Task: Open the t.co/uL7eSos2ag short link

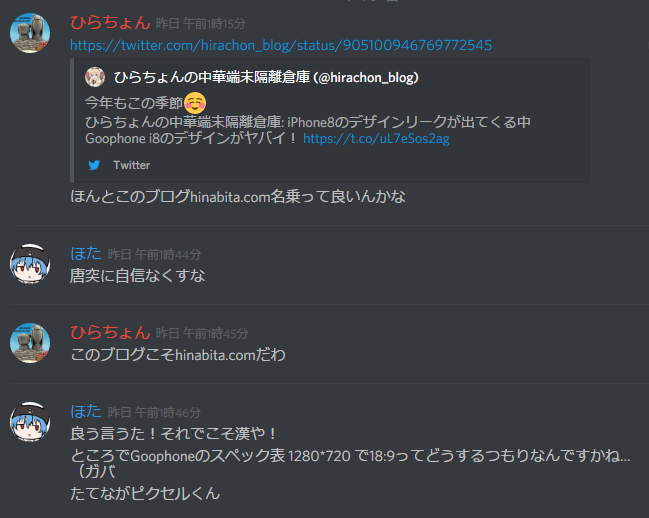Action: 376,139
